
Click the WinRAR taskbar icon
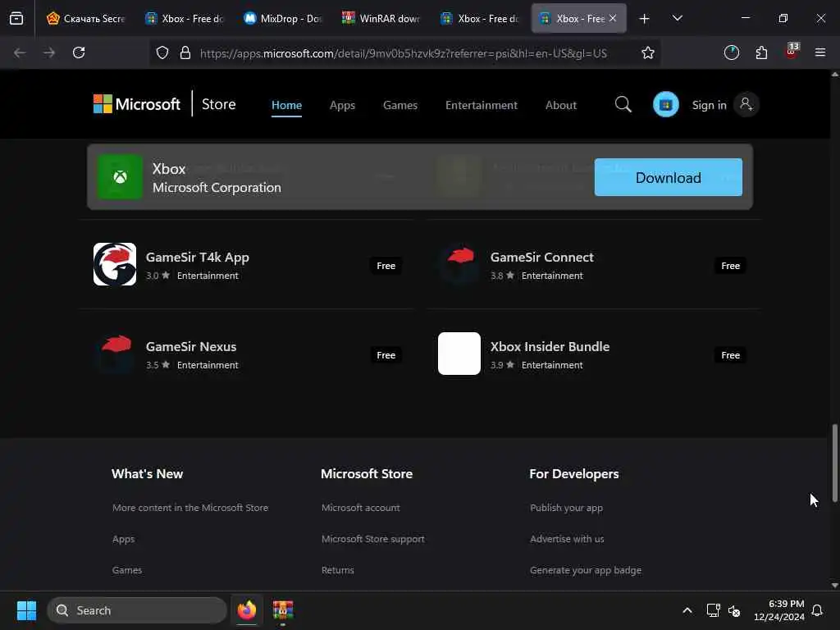pos(283,610)
